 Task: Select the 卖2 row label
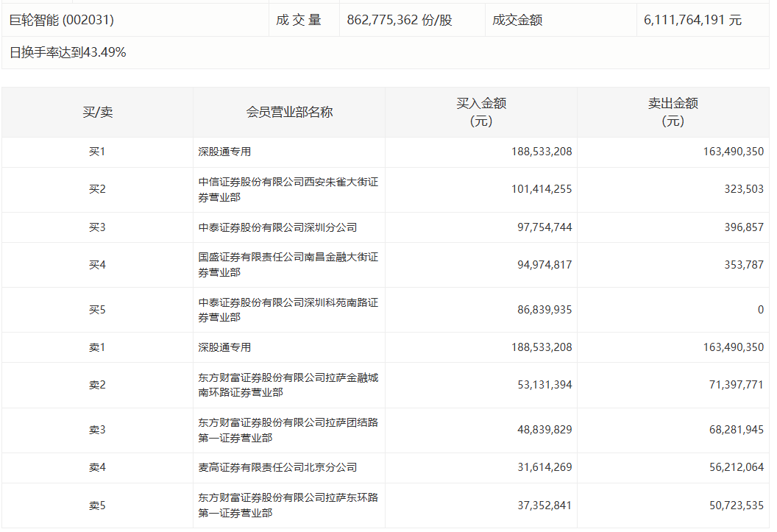(x=97, y=385)
